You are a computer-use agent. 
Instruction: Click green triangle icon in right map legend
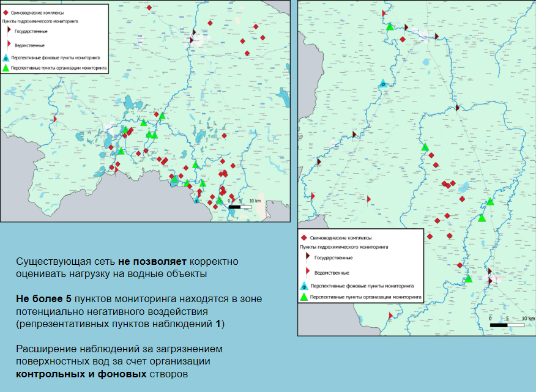(x=304, y=297)
